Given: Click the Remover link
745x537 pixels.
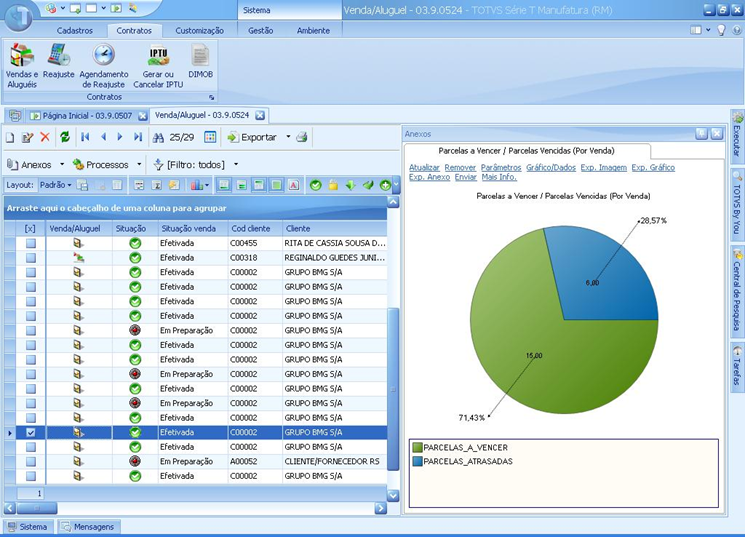Looking at the screenshot, I should (460, 168).
